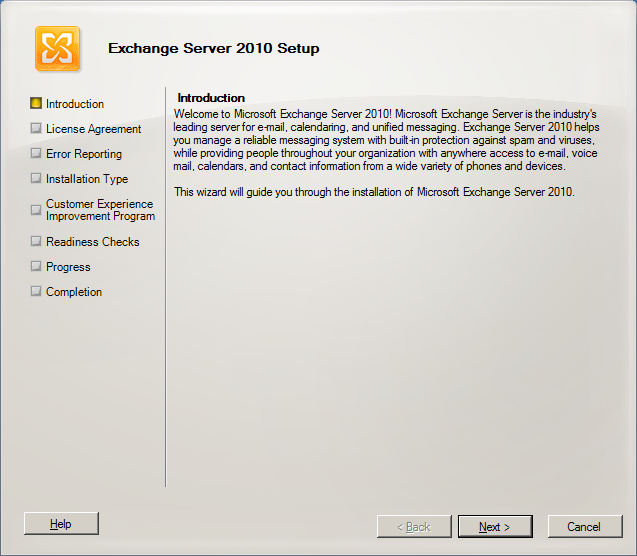Viewport: 637px width, 556px height.
Task: Click the Exchange Server orange logo icon
Action: [x=57, y=49]
